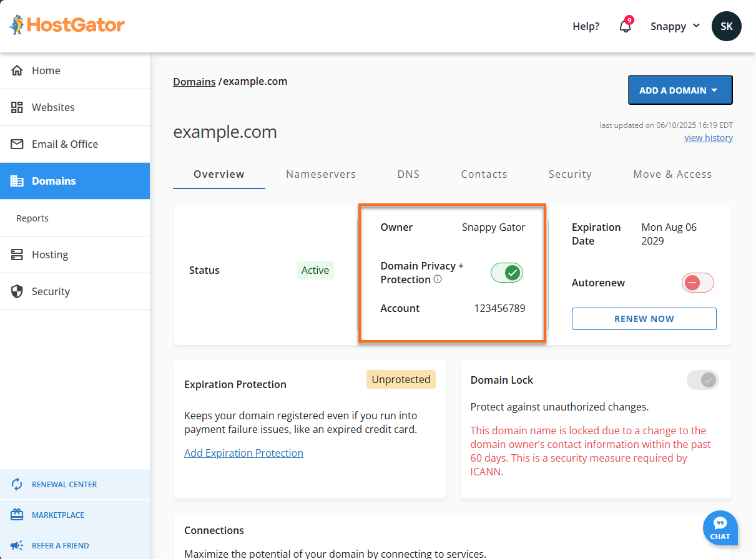Open the notification bell with 9 alerts

tap(625, 26)
